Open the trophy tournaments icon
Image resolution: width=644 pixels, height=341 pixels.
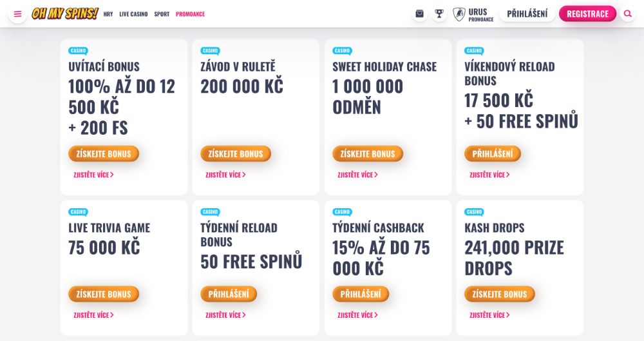(x=439, y=14)
